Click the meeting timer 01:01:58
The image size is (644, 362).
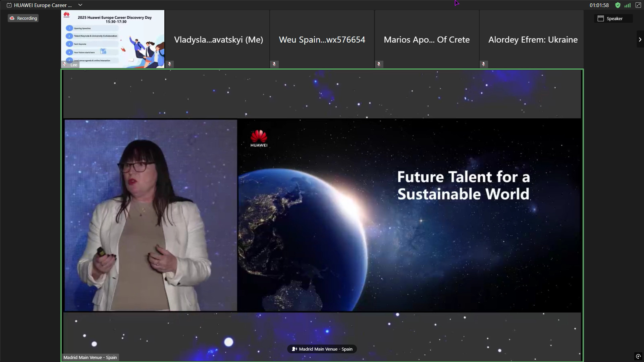[599, 5]
